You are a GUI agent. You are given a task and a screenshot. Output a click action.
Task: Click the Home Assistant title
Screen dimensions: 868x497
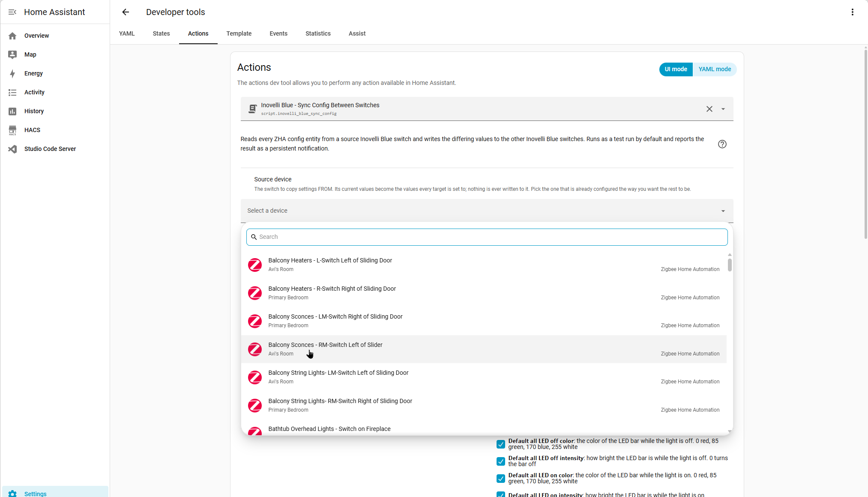(54, 12)
